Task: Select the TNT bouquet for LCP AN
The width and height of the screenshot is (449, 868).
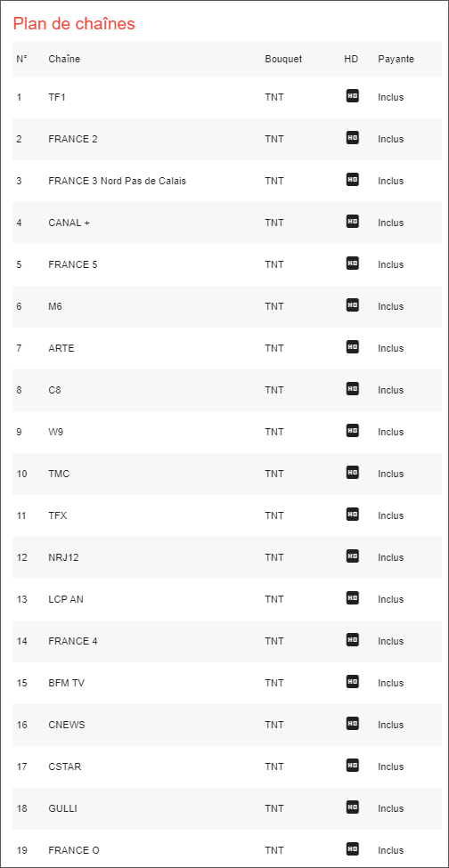Action: 274,599
